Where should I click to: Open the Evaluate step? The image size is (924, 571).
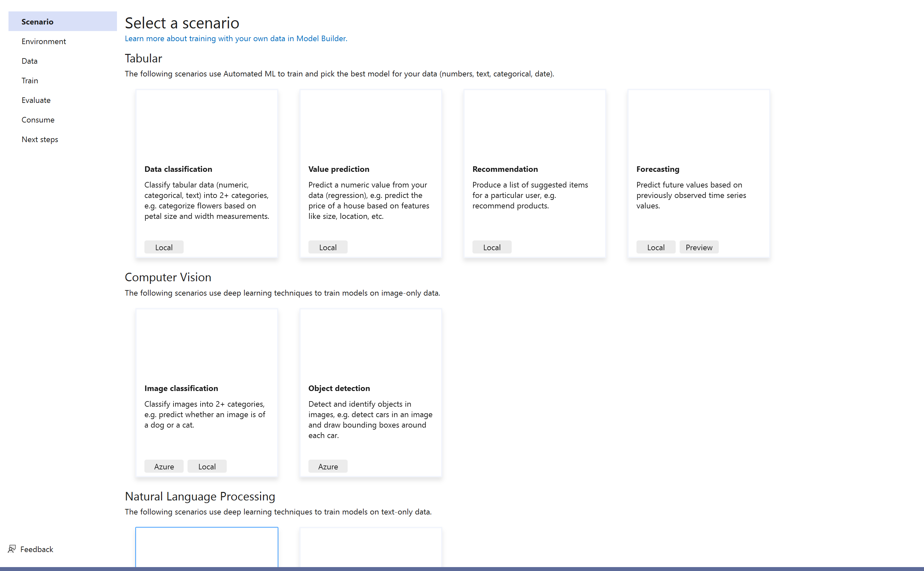pyautogui.click(x=36, y=100)
